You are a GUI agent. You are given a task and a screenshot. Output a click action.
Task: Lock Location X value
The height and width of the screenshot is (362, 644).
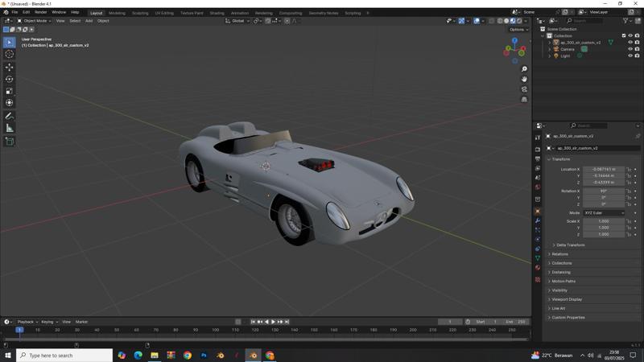click(629, 169)
